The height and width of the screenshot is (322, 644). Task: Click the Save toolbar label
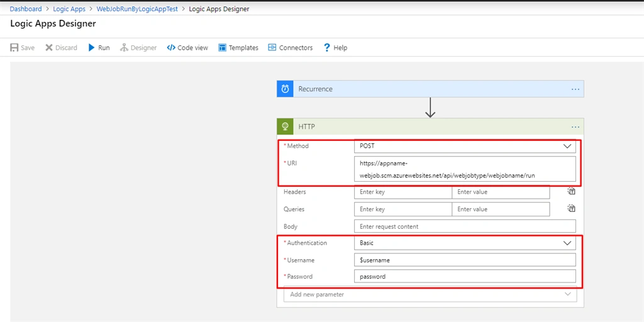coord(28,48)
